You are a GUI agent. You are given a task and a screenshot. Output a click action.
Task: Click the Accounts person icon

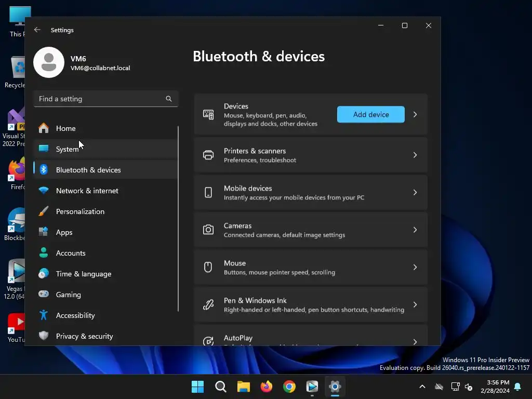point(44,253)
